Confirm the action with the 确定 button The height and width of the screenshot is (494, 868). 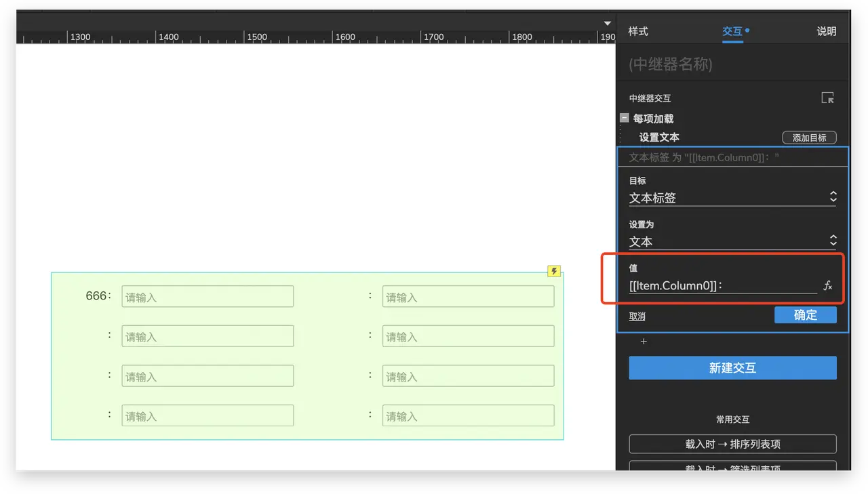[805, 315]
